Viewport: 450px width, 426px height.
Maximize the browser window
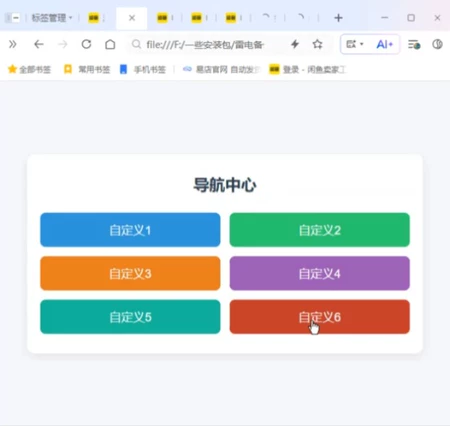pos(411,18)
